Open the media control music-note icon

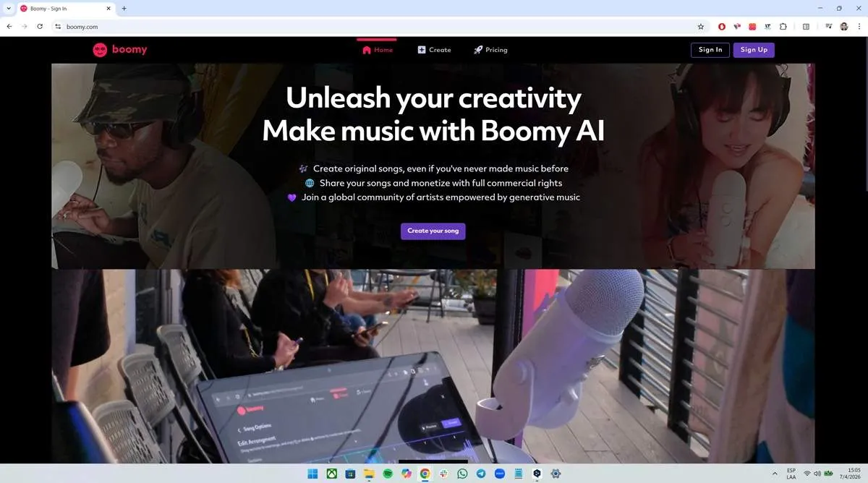coord(829,27)
